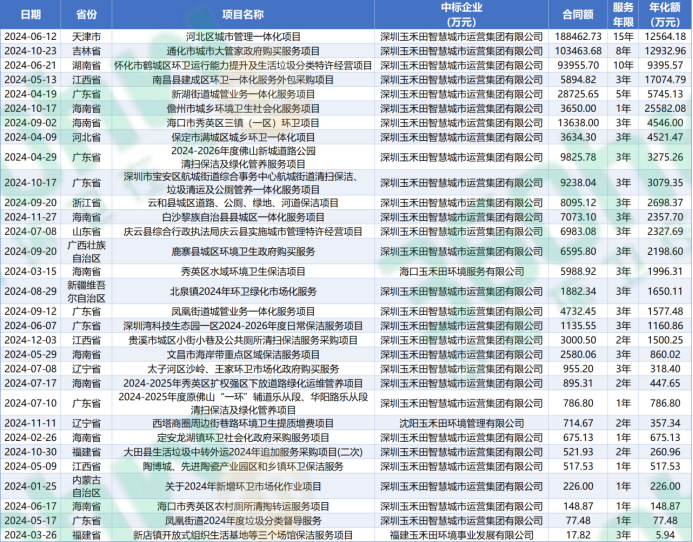Select project 凤凰街道2024年度垃圾分类督导服务
Screen dimensions: 693x542
[x=243, y=520]
